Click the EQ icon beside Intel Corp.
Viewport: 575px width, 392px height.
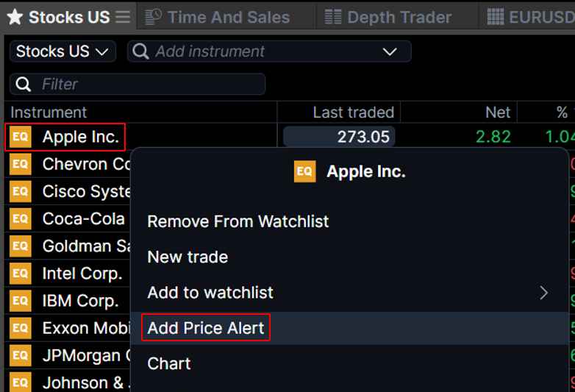point(21,274)
